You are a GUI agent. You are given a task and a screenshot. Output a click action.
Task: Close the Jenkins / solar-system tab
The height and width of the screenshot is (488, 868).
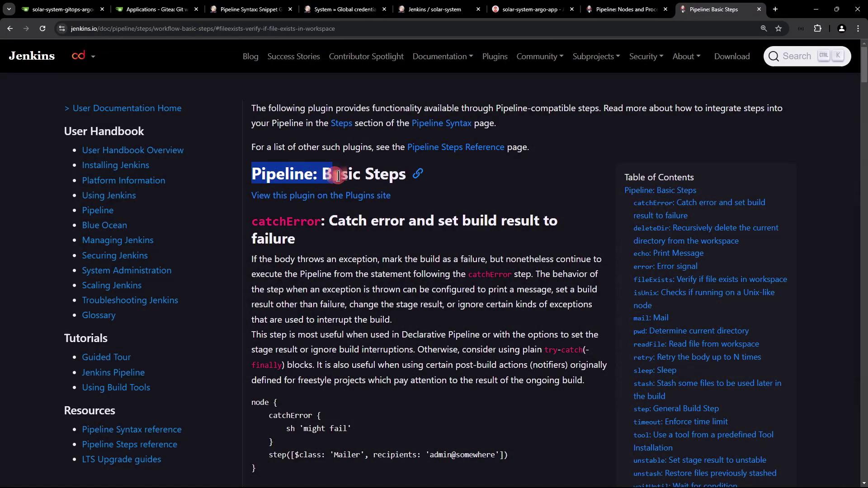[478, 9]
